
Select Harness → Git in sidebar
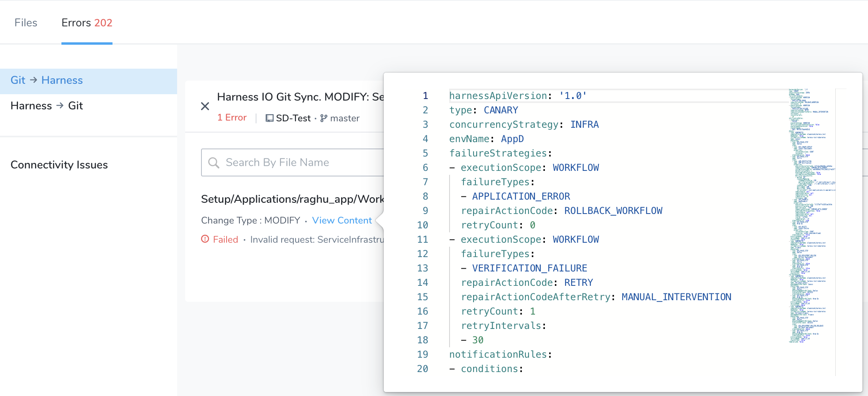pos(89,106)
